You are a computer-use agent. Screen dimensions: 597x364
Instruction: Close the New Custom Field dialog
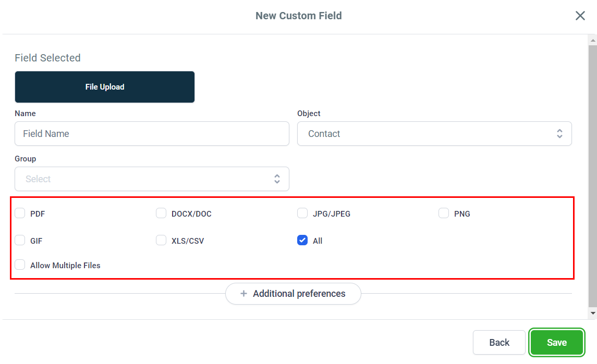coord(580,16)
